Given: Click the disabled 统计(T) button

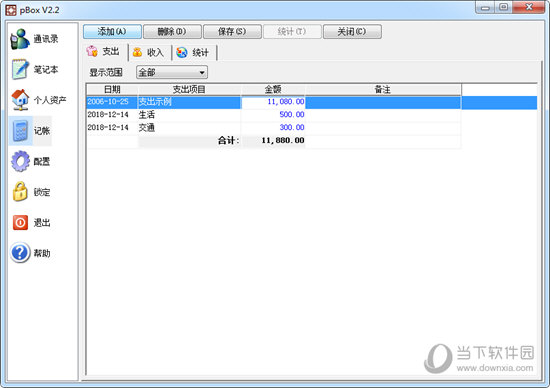Looking at the screenshot, I should (x=292, y=32).
